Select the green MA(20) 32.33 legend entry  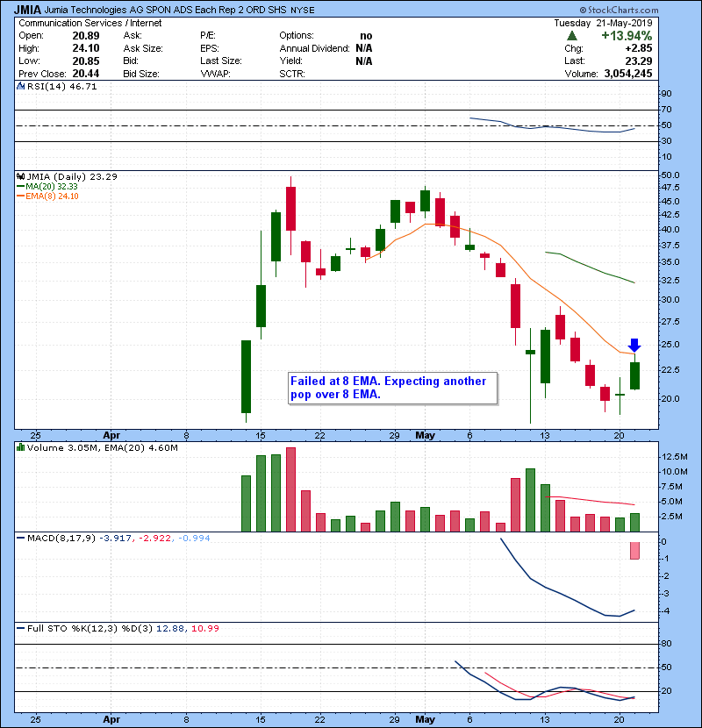point(47,187)
